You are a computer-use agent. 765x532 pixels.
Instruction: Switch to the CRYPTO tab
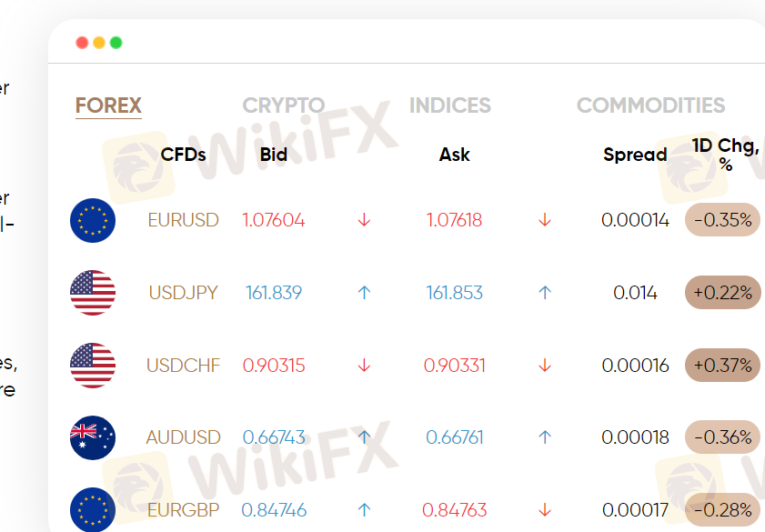(x=283, y=105)
